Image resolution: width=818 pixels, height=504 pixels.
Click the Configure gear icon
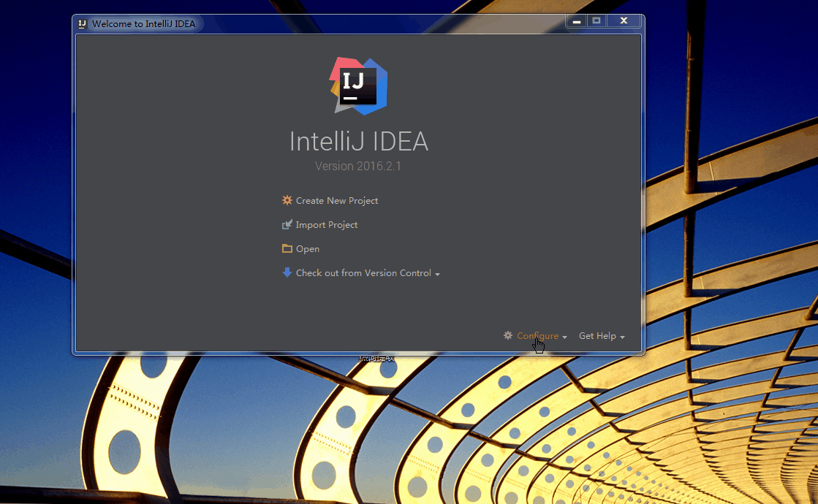click(x=508, y=335)
